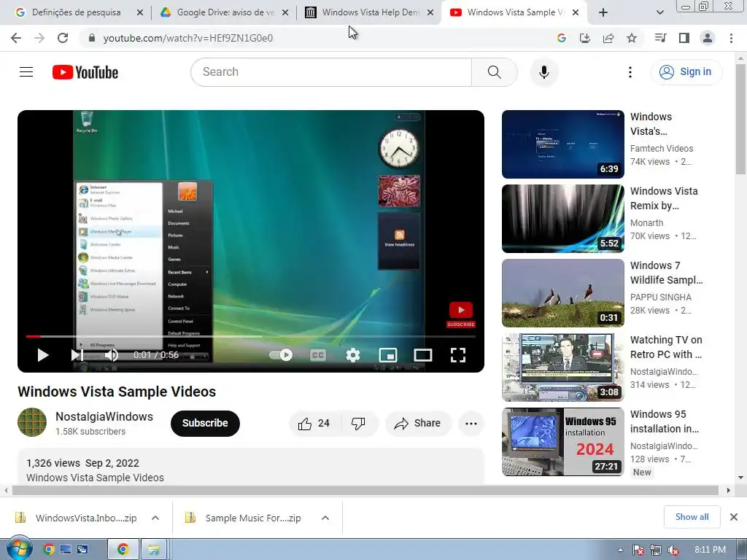Toggle the autoplay switch in the player

tap(281, 355)
